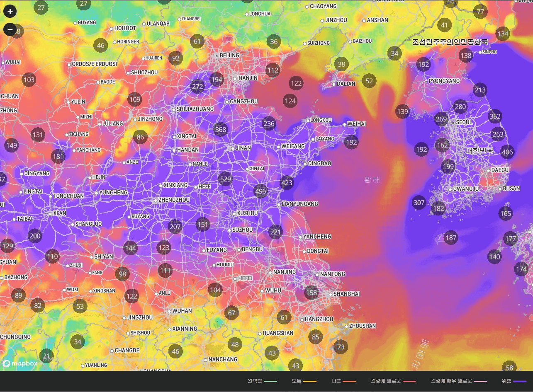Open the 138 marker near Sinpho
The width and height of the screenshot is (533, 392).
click(466, 55)
